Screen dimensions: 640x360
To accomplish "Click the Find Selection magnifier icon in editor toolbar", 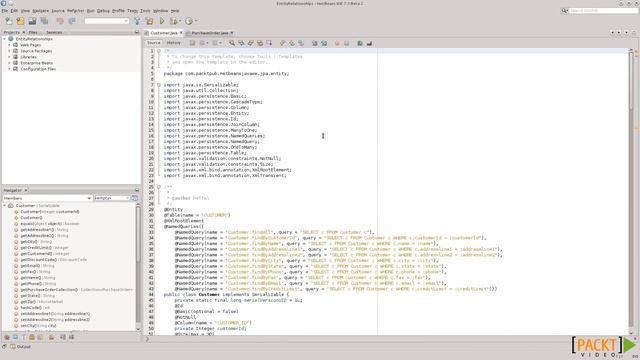I will pos(232,43).
